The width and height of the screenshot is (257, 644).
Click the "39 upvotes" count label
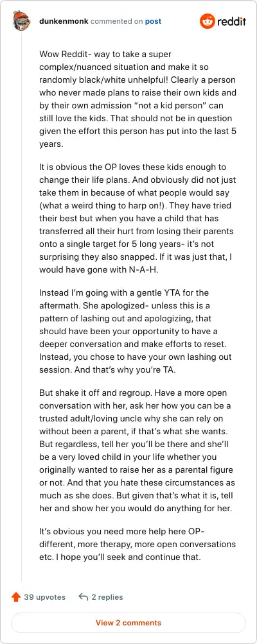tap(44, 597)
